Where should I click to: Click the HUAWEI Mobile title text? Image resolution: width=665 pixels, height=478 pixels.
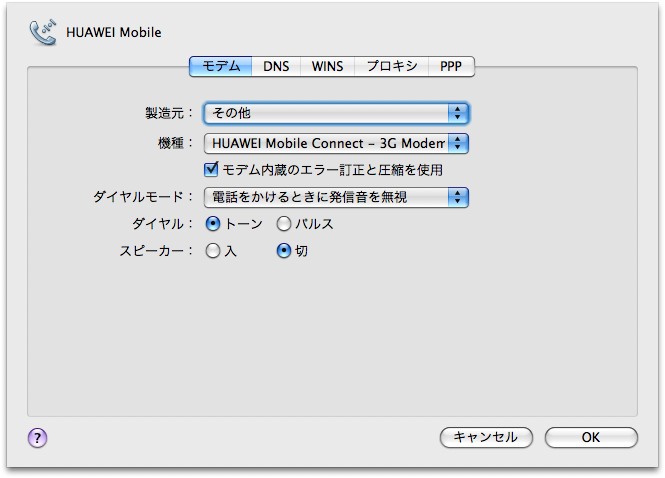coord(114,33)
